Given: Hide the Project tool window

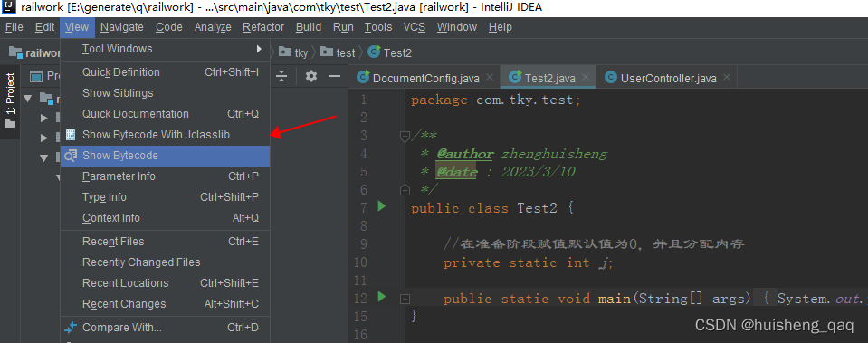Looking at the screenshot, I should [334, 76].
